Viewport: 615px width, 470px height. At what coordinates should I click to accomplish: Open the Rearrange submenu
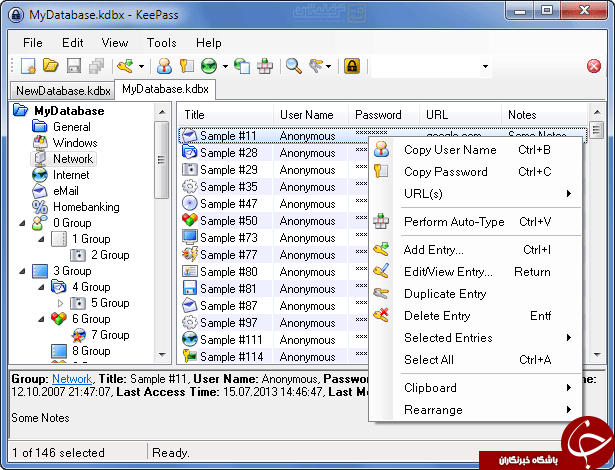(475, 410)
